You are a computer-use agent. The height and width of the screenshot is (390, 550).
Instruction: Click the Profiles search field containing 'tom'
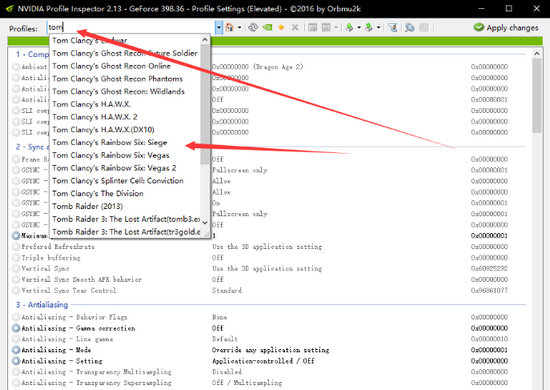(131, 27)
